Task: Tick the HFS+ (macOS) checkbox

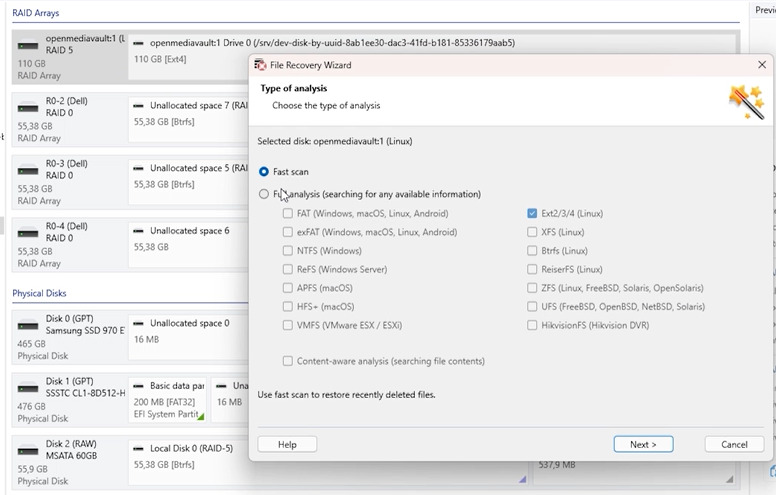Action: click(288, 306)
